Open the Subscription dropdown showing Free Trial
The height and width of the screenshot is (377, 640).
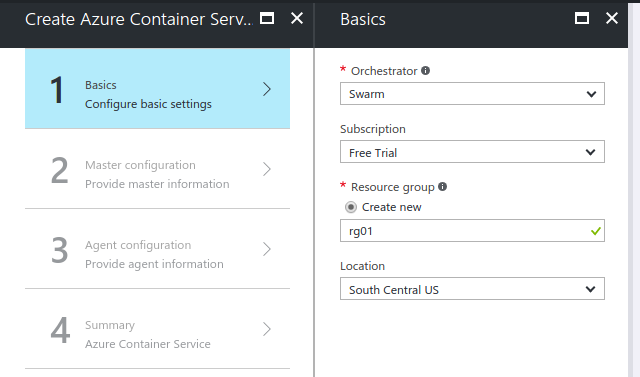coord(472,152)
